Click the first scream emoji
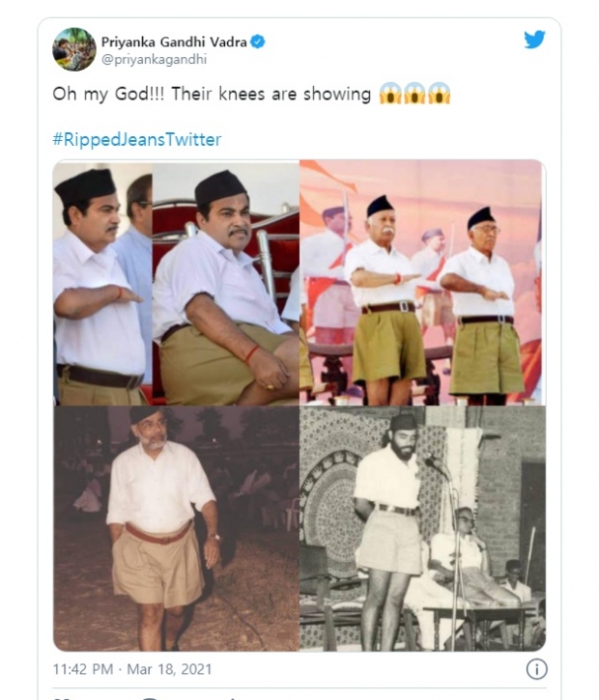The image size is (599, 700). click(390, 95)
